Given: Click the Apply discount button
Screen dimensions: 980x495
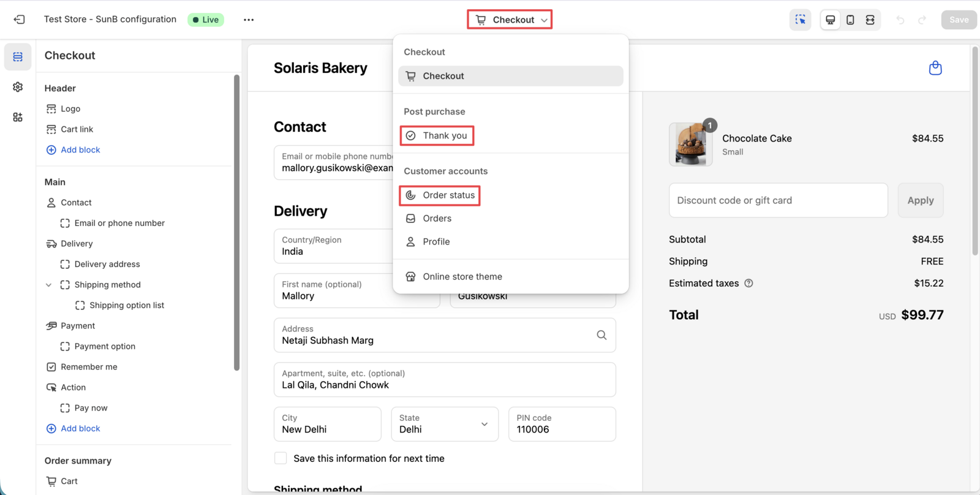Looking at the screenshot, I should 921,200.
